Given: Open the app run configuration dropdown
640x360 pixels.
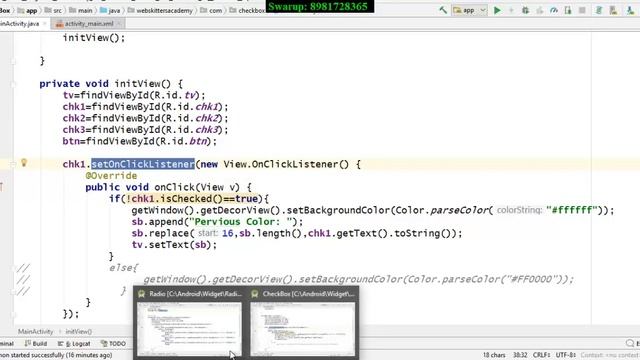Looking at the screenshot, I should pyautogui.click(x=469, y=10).
